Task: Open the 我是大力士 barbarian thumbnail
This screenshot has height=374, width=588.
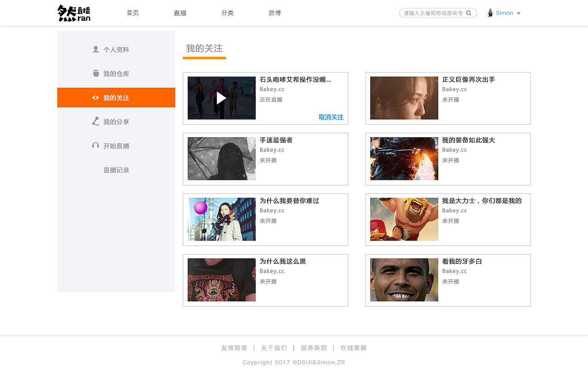Action: pos(404,219)
